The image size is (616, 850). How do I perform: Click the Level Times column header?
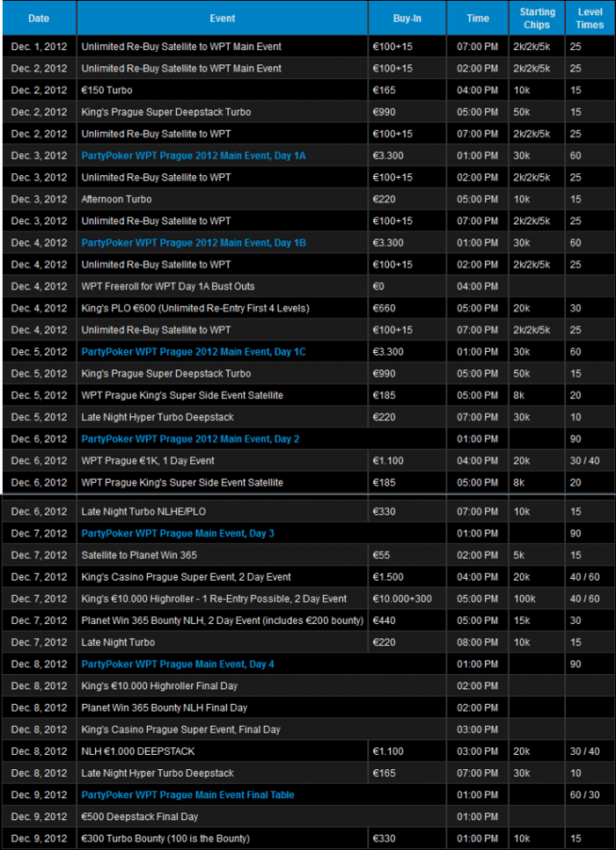[590, 18]
